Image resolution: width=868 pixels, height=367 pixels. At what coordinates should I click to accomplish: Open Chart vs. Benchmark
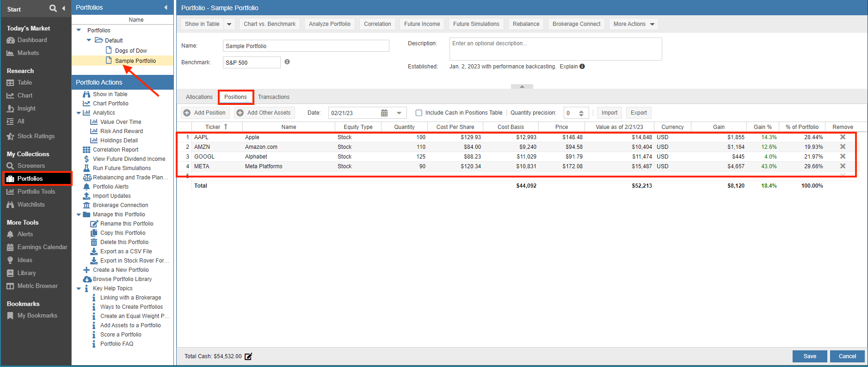(270, 24)
